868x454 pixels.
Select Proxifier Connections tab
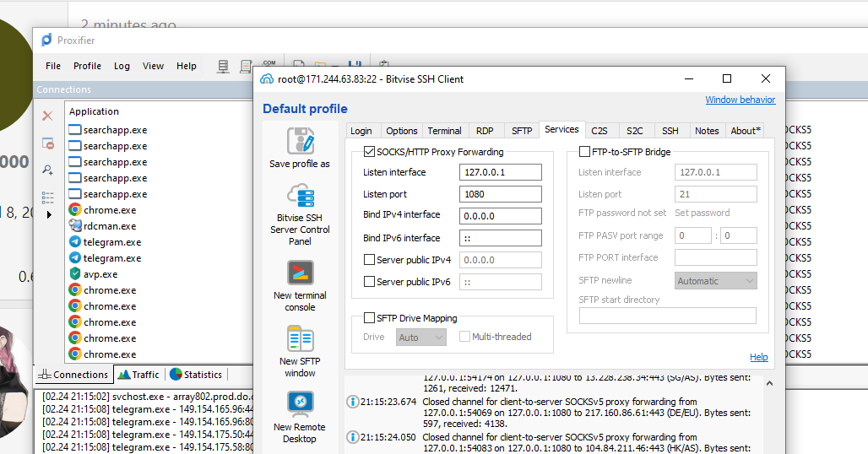click(x=73, y=375)
